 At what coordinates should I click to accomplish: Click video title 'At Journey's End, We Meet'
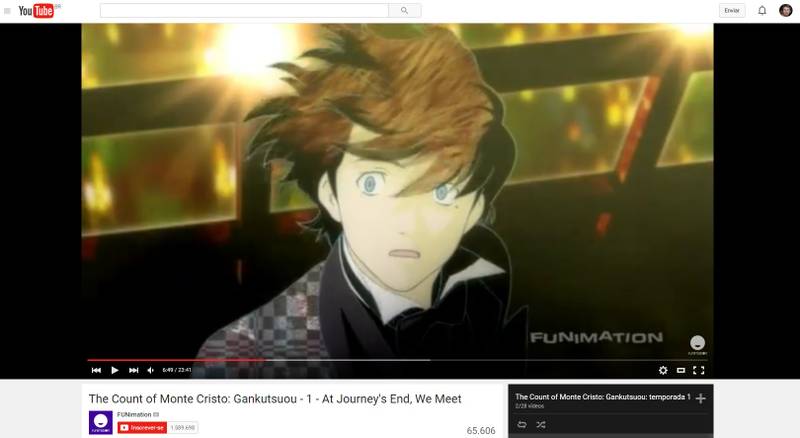click(x=275, y=399)
